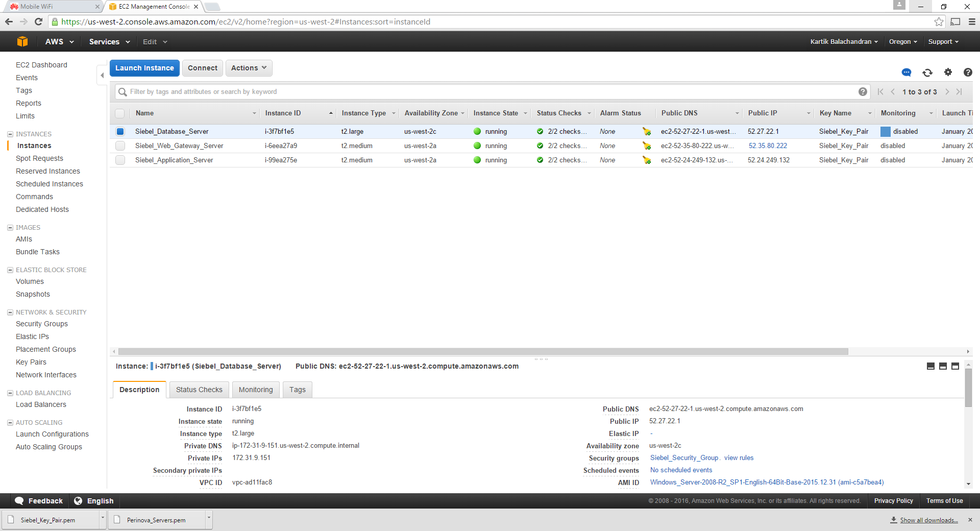Screen dimensions: 980x531
Task: Bookmark this page with the star icon
Action: pyautogui.click(x=939, y=21)
